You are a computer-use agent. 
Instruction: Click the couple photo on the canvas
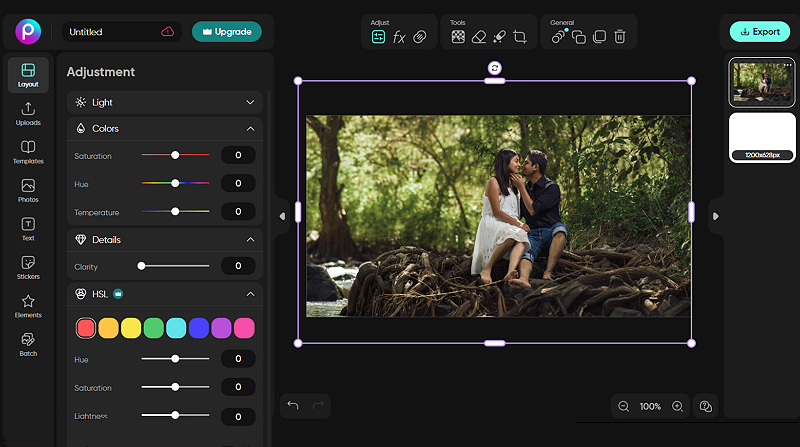[x=498, y=216]
